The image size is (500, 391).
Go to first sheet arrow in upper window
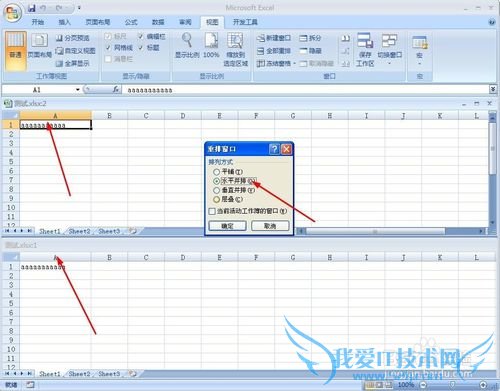pyautogui.click(x=7, y=231)
